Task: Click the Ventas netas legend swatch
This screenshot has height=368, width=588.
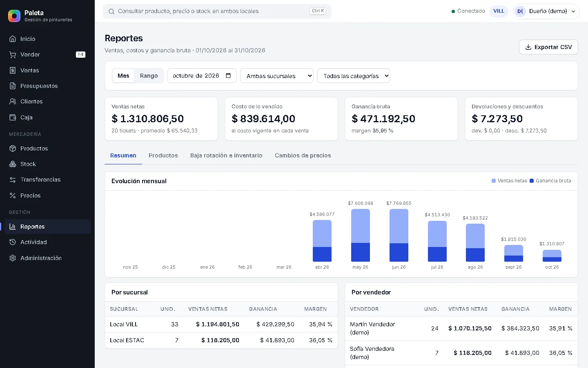Action: click(494, 181)
